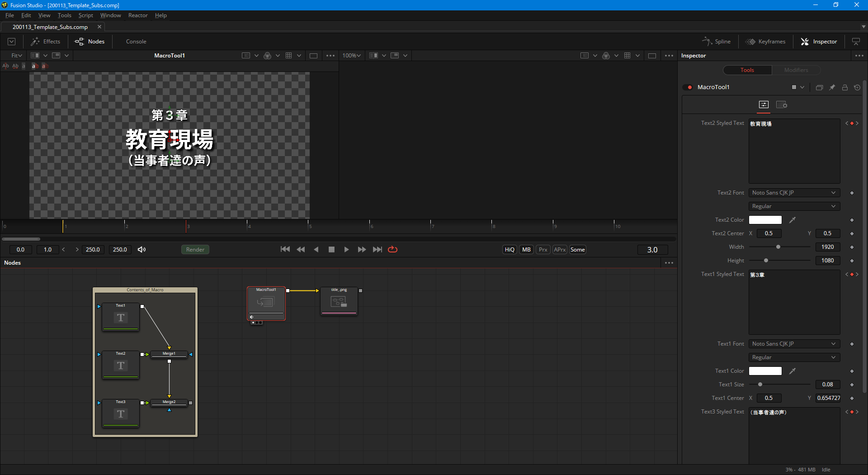Play in reverse
This screenshot has width=868, height=475.
coord(316,250)
